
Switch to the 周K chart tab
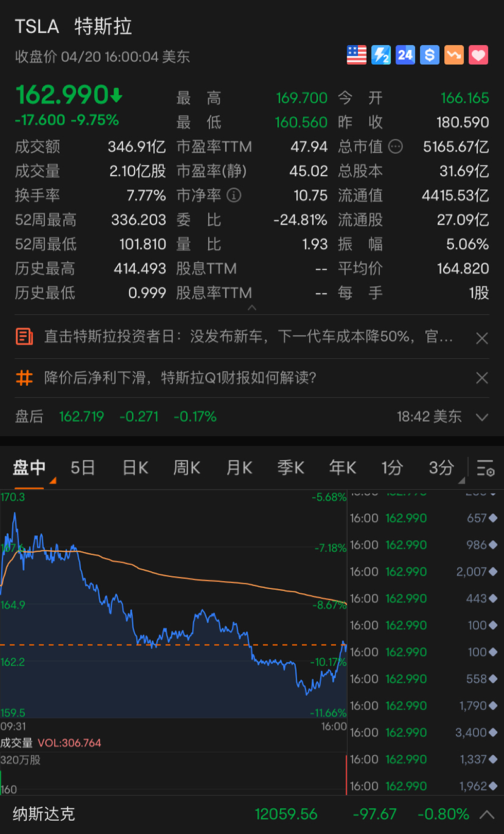tap(186, 468)
